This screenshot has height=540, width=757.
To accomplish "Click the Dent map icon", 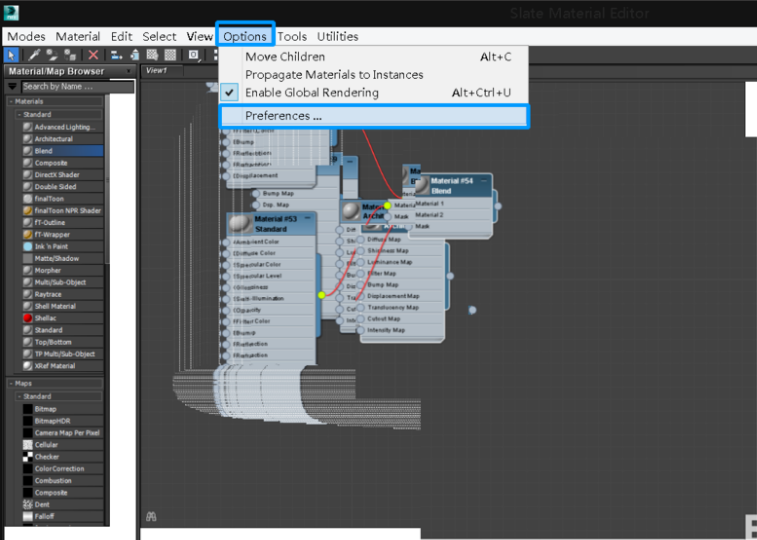I will click(x=28, y=504).
